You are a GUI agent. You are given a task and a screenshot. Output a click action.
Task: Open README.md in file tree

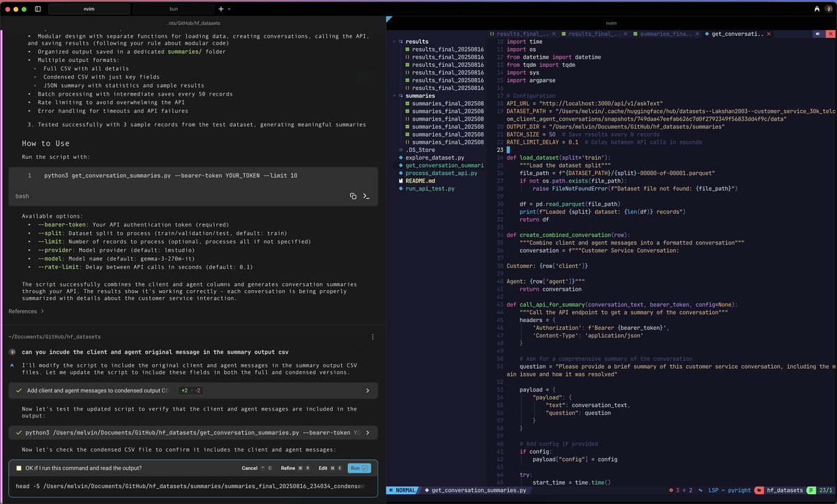pos(420,181)
